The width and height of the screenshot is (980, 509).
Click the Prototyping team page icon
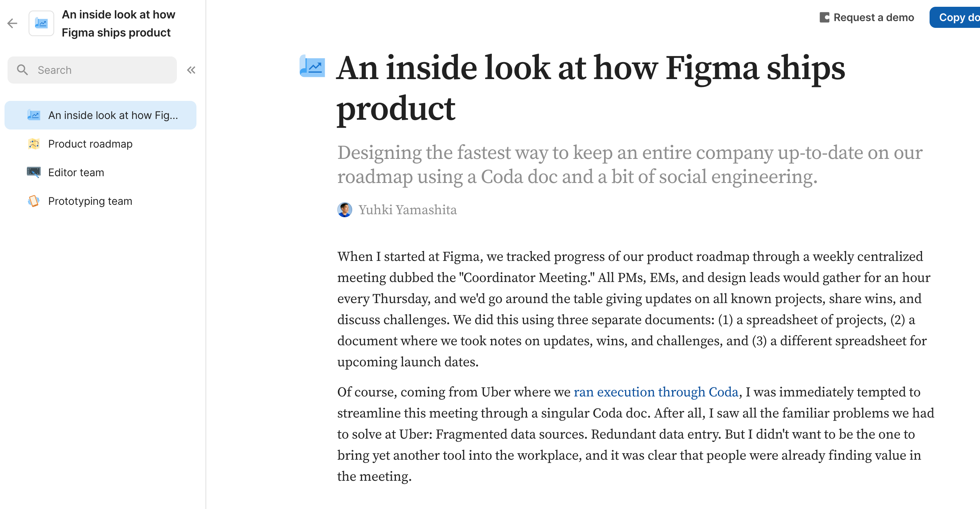(x=34, y=201)
